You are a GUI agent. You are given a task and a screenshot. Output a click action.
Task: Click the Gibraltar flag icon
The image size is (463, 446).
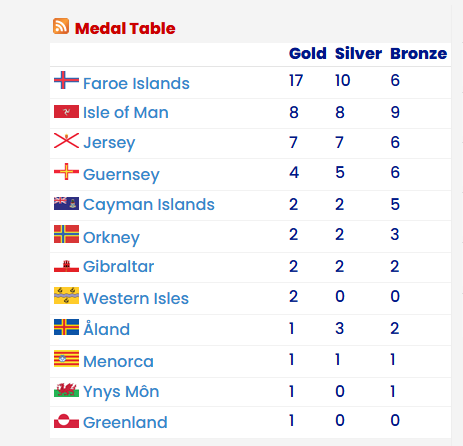coord(66,266)
